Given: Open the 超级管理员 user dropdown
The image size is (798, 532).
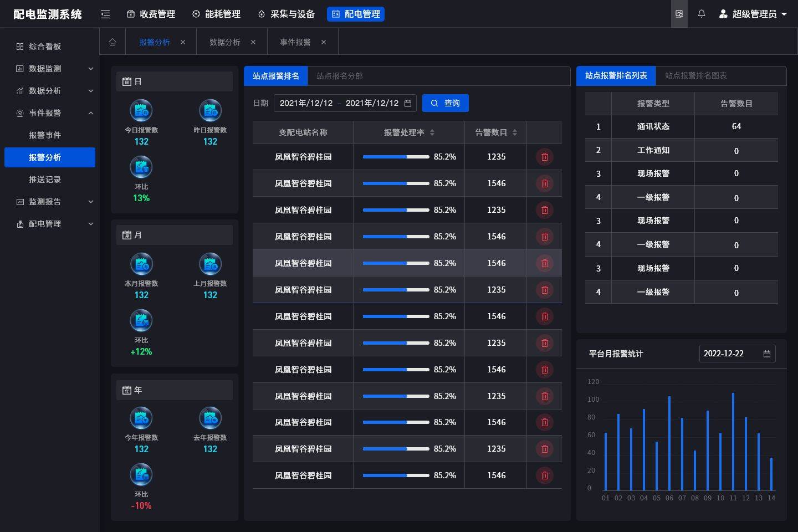Looking at the screenshot, I should coord(753,14).
